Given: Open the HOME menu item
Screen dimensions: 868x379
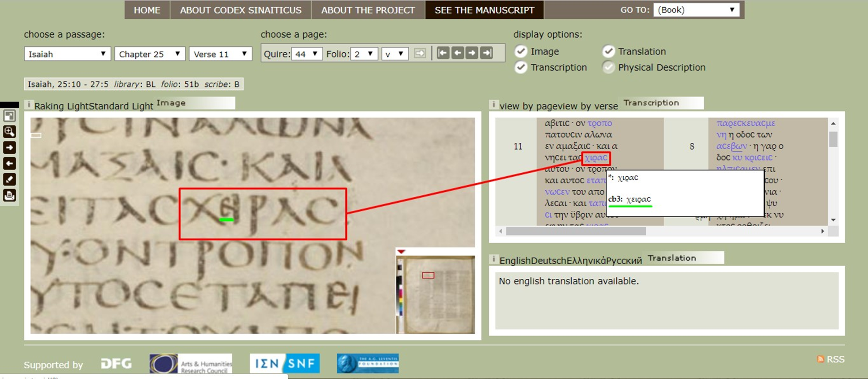Looking at the screenshot, I should [x=147, y=10].
